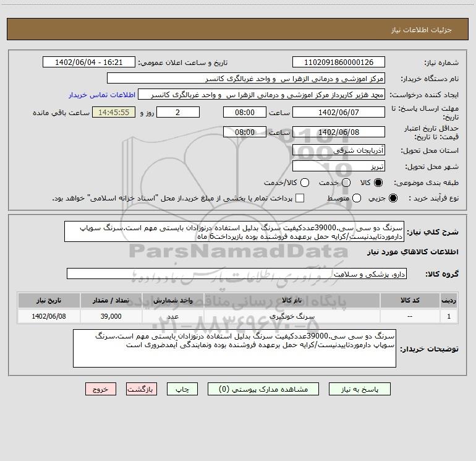Click the delivery province field آذربایجان شرقی
This screenshot has width=476, height=461.
click(339, 150)
